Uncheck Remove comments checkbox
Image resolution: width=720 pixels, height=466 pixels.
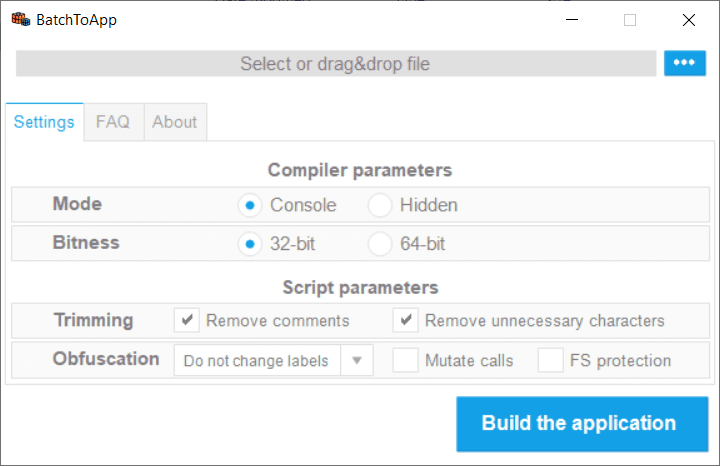click(187, 321)
